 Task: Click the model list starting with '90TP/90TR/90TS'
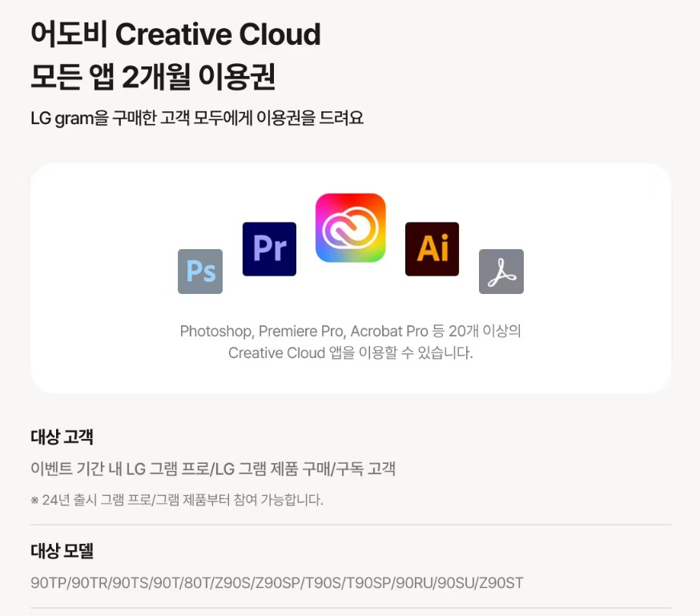pyautogui.click(x=277, y=583)
